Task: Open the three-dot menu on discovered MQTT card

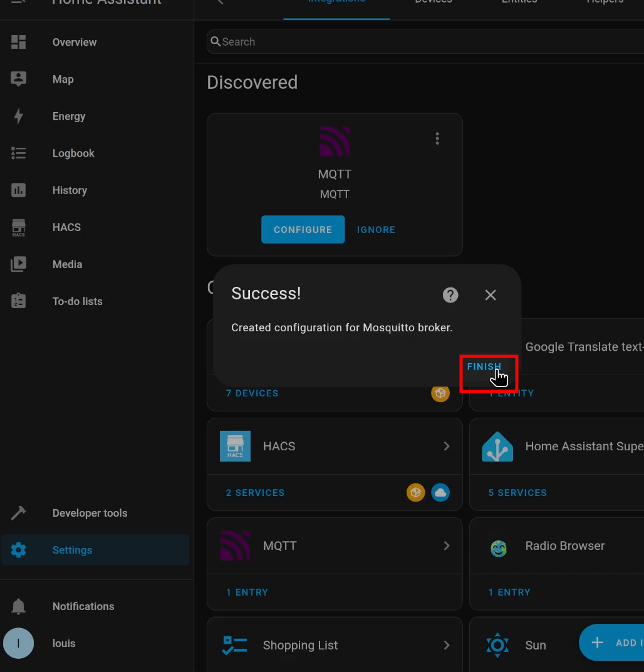Action: pos(437,138)
